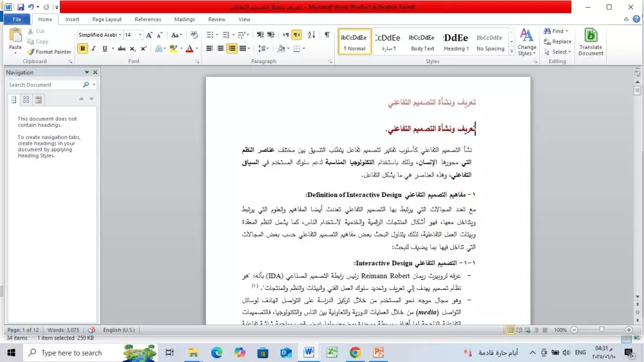Image resolution: width=644 pixels, height=362 pixels.
Task: Click the Replace button
Action: (x=557, y=41)
